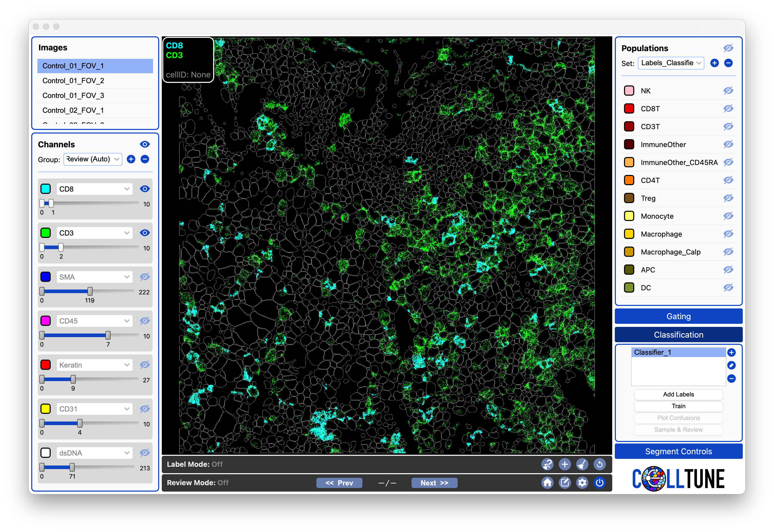Show the SMA channel via its eye icon
This screenshot has height=532, width=774.
tap(144, 277)
